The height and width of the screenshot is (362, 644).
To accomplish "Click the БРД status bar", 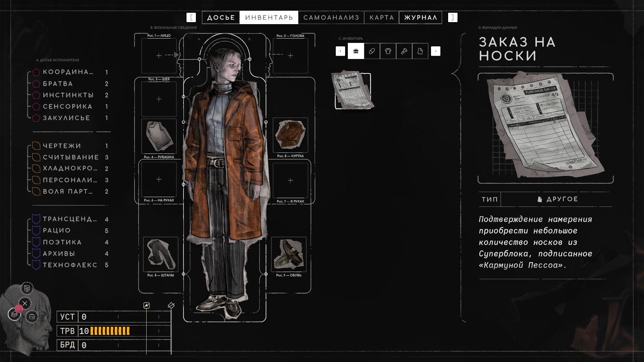I will [x=114, y=345].
